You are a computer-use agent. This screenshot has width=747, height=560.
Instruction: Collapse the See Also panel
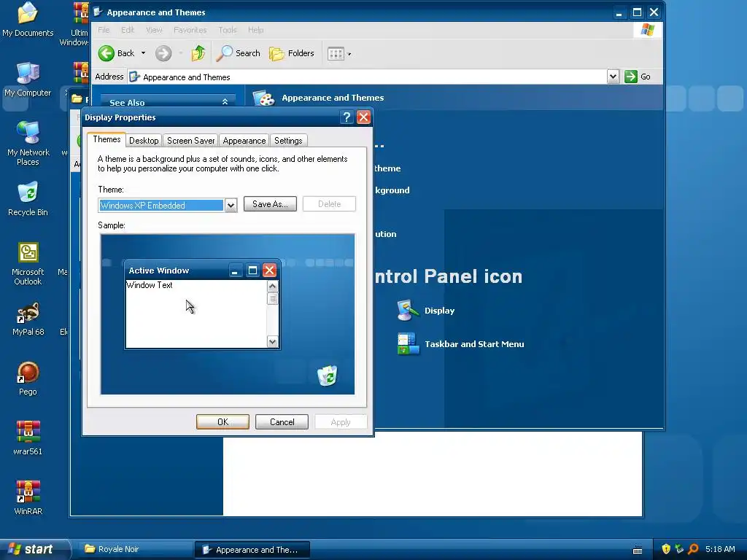(225, 102)
